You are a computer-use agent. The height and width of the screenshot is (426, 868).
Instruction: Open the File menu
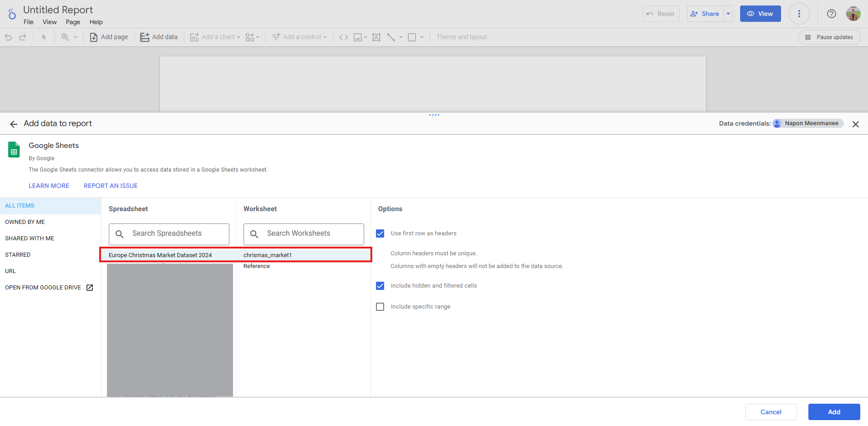[x=28, y=22]
